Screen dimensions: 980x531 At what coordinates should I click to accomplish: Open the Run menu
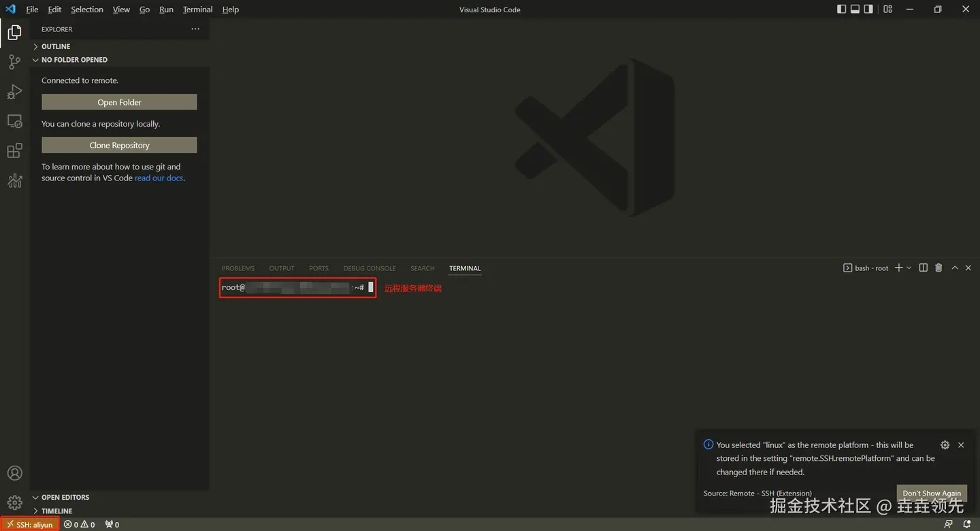click(166, 10)
